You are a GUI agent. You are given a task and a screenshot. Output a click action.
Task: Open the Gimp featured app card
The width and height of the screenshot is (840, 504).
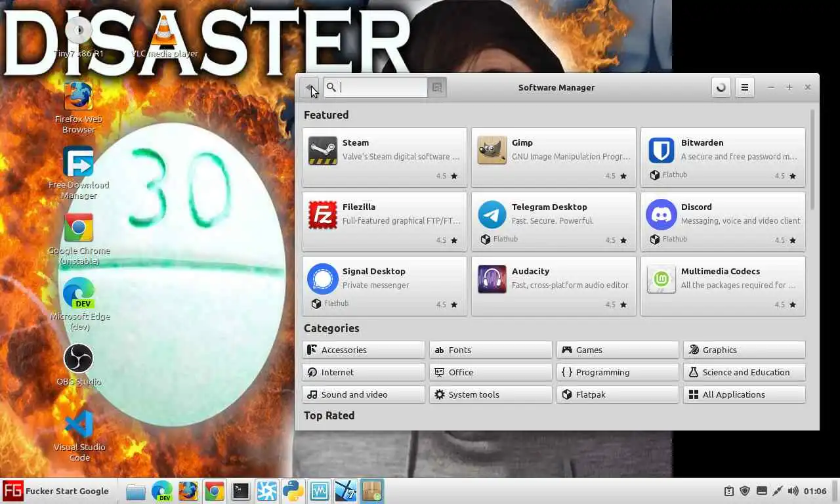click(x=554, y=157)
